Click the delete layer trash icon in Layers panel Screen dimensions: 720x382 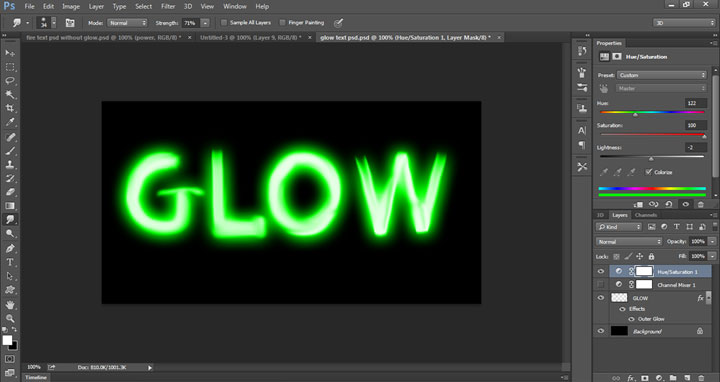(701, 378)
